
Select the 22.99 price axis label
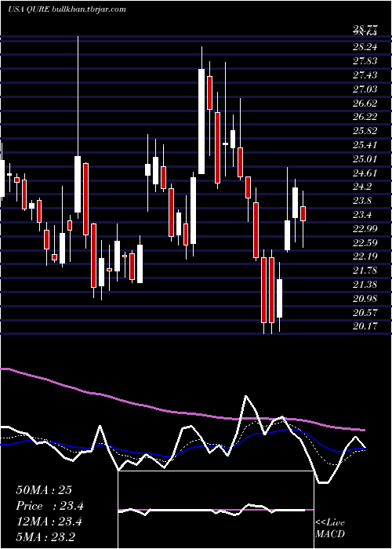click(x=365, y=229)
